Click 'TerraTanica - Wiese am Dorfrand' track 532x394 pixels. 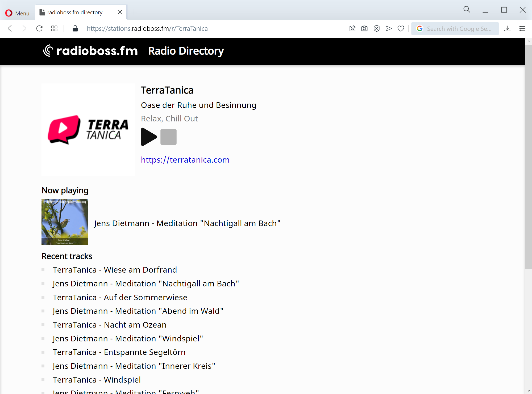point(115,270)
